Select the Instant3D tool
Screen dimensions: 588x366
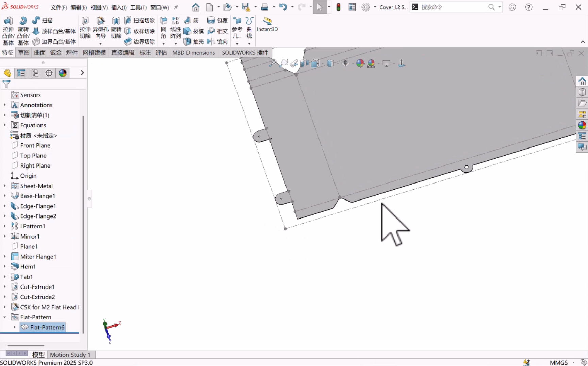pos(267,21)
